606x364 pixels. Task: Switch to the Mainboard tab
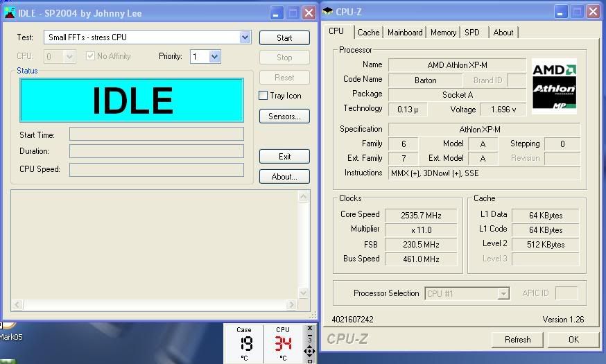[405, 33]
